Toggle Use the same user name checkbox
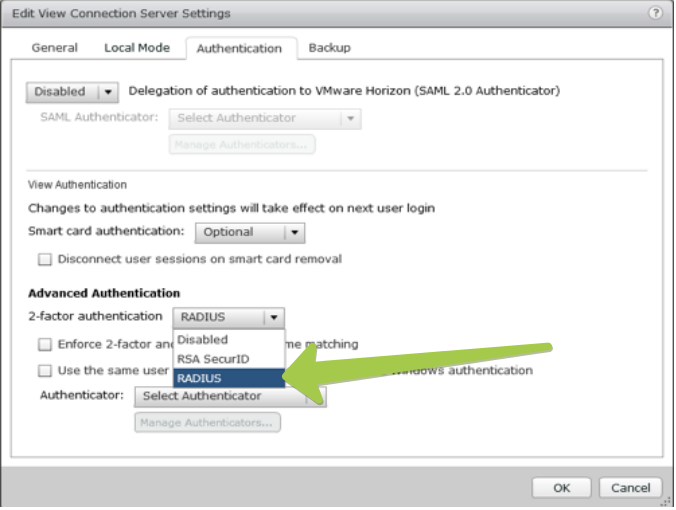Viewport: 676px width, 510px height. pos(45,371)
